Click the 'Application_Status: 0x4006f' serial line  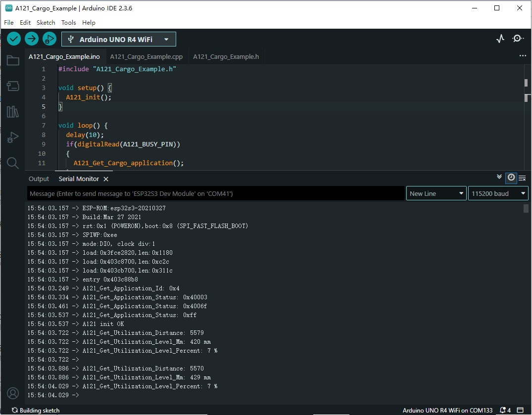[x=145, y=306]
